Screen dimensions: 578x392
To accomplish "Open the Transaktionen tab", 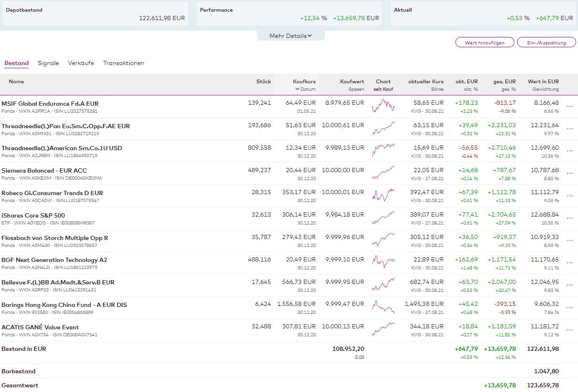I will coord(124,63).
